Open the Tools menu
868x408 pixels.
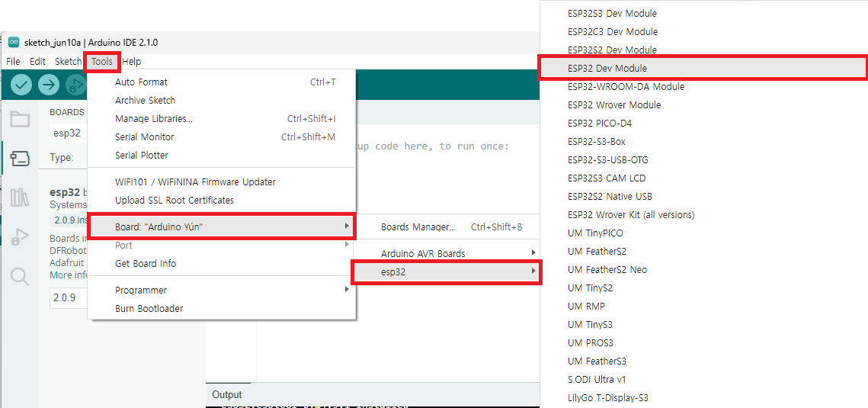pos(102,62)
